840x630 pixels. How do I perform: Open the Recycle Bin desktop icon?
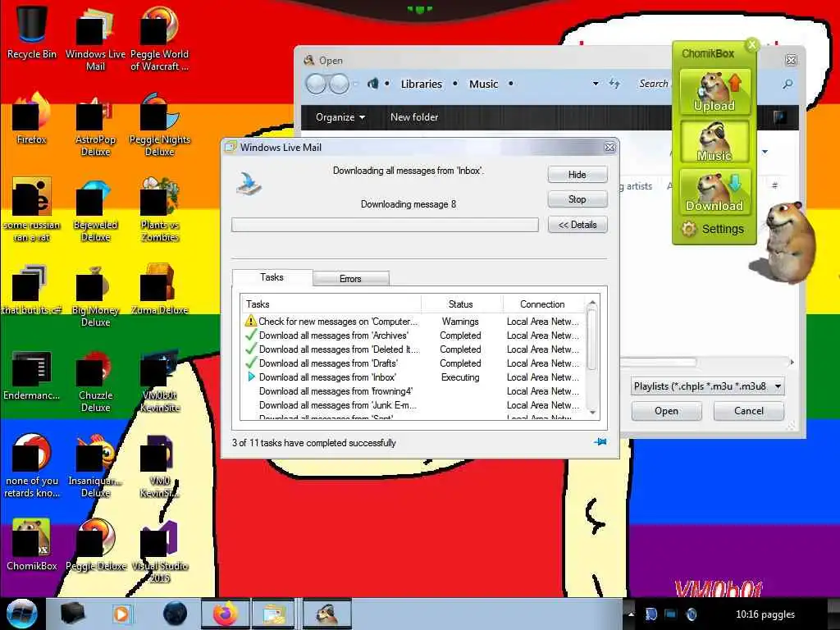pyautogui.click(x=32, y=31)
